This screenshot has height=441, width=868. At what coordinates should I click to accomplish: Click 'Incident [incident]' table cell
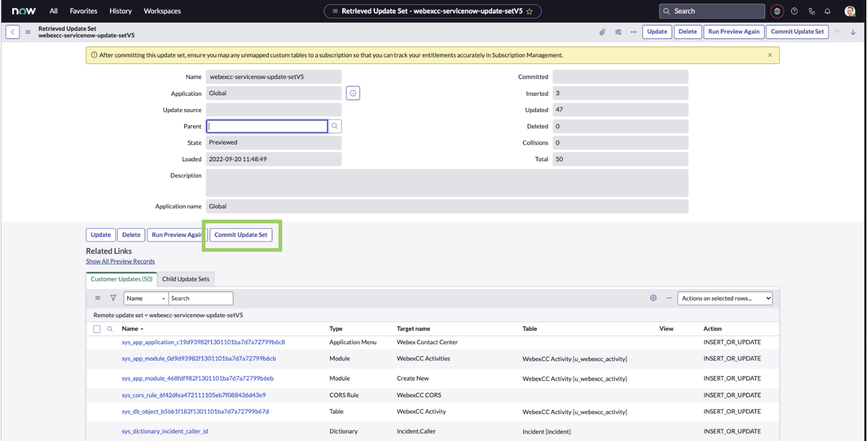point(546,432)
